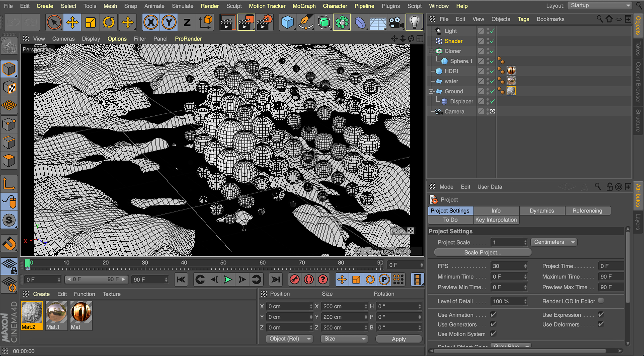This screenshot has width=644, height=356.
Task: Select the Move tool in top toolbar
Action: pyautogui.click(x=72, y=22)
